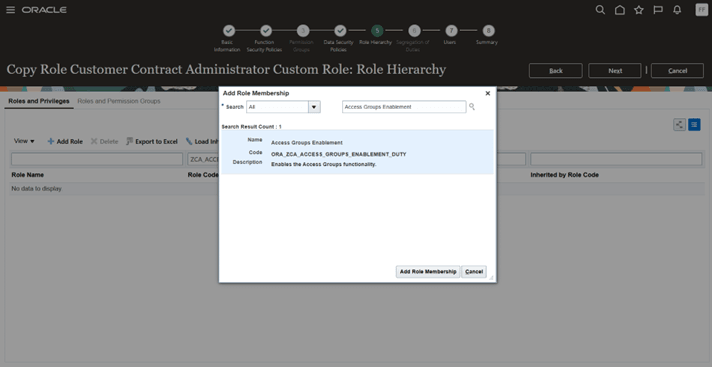Click the page header Cancel button

(x=677, y=70)
